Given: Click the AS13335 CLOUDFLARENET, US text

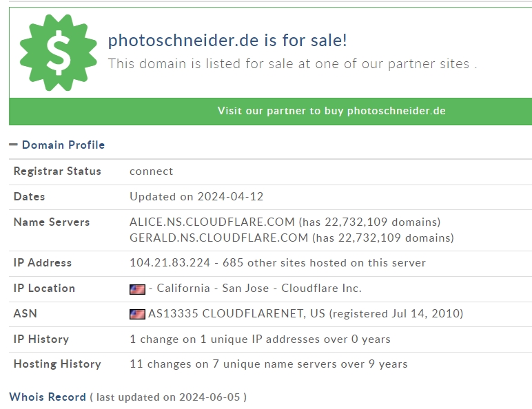Looking at the screenshot, I should pyautogui.click(x=236, y=313).
